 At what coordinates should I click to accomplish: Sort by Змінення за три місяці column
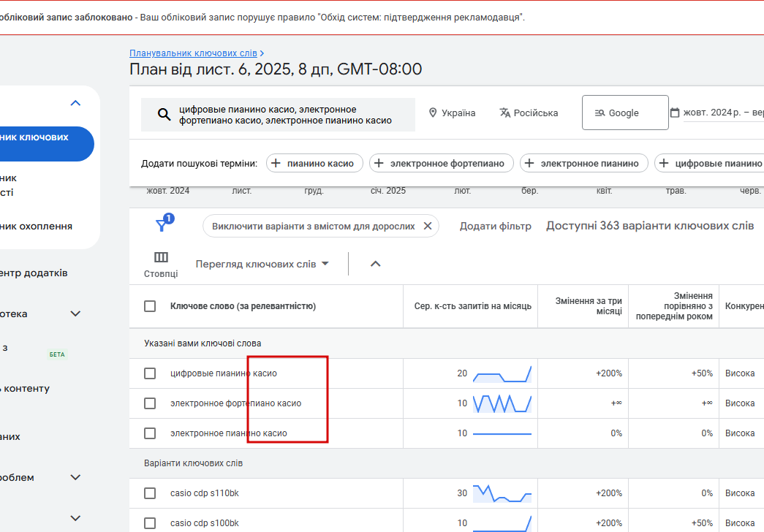(589, 306)
